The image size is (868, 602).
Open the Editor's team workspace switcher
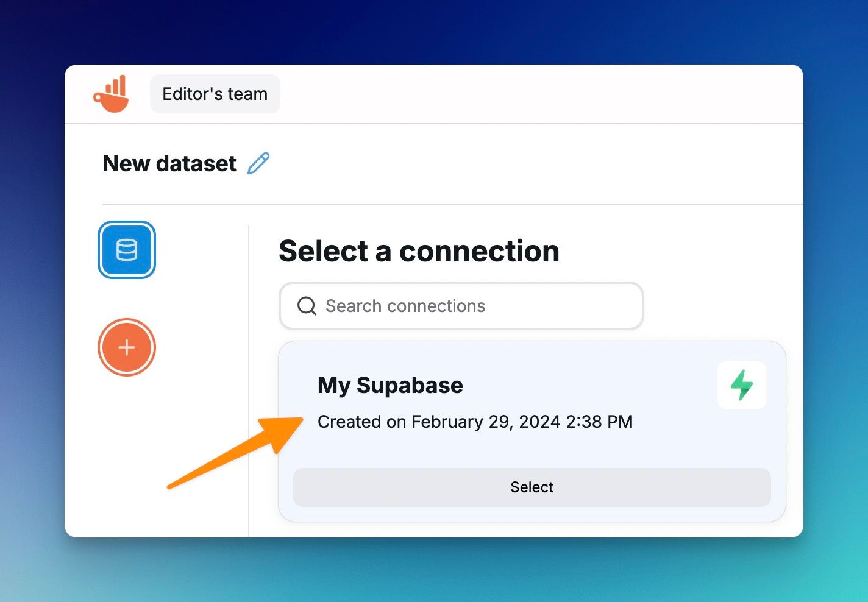(215, 93)
